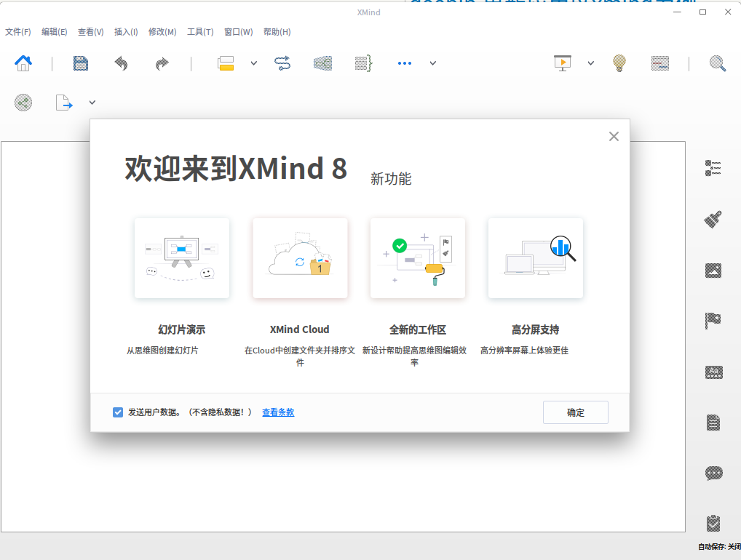Image resolution: width=741 pixels, height=560 pixels.
Task: Open the task info clipboard icon
Action: [x=713, y=524]
